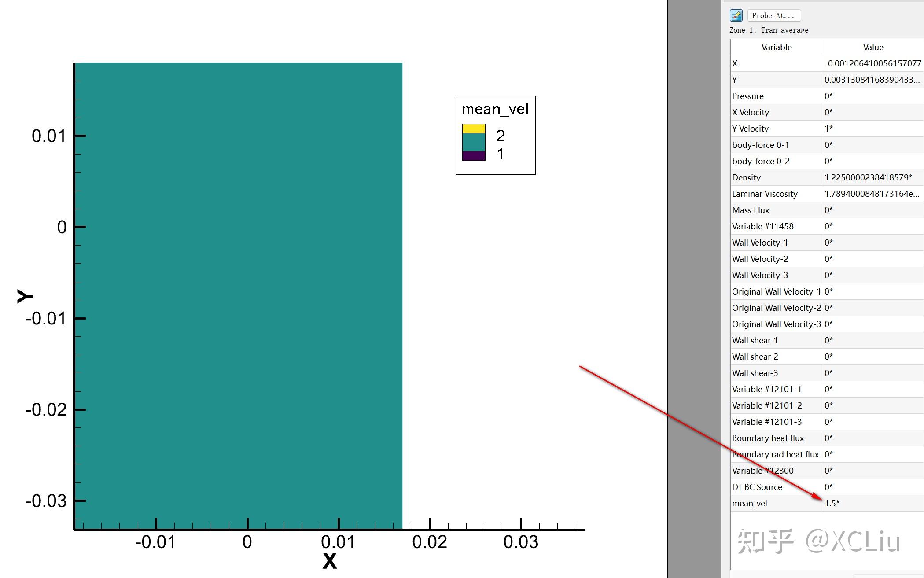Click the X axis title label

coord(329,561)
